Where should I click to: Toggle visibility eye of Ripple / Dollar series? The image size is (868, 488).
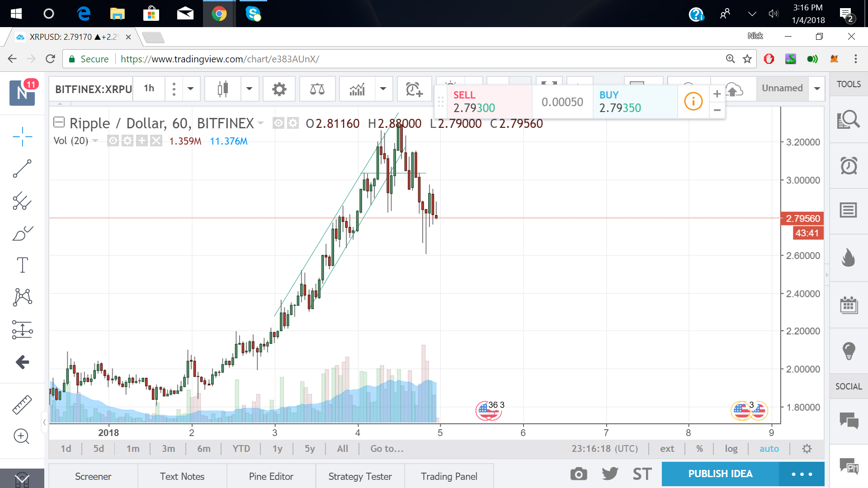coord(278,123)
